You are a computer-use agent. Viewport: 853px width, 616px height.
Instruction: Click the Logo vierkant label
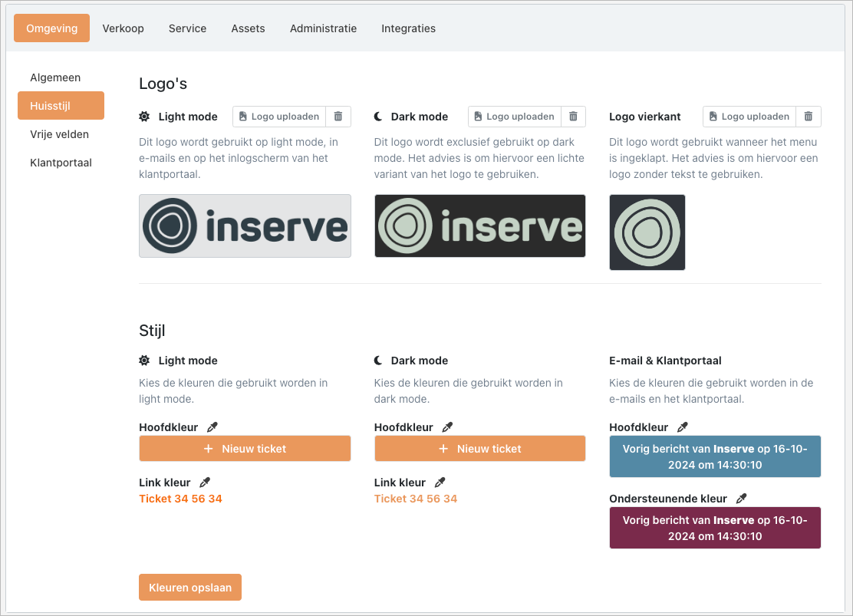coord(644,117)
